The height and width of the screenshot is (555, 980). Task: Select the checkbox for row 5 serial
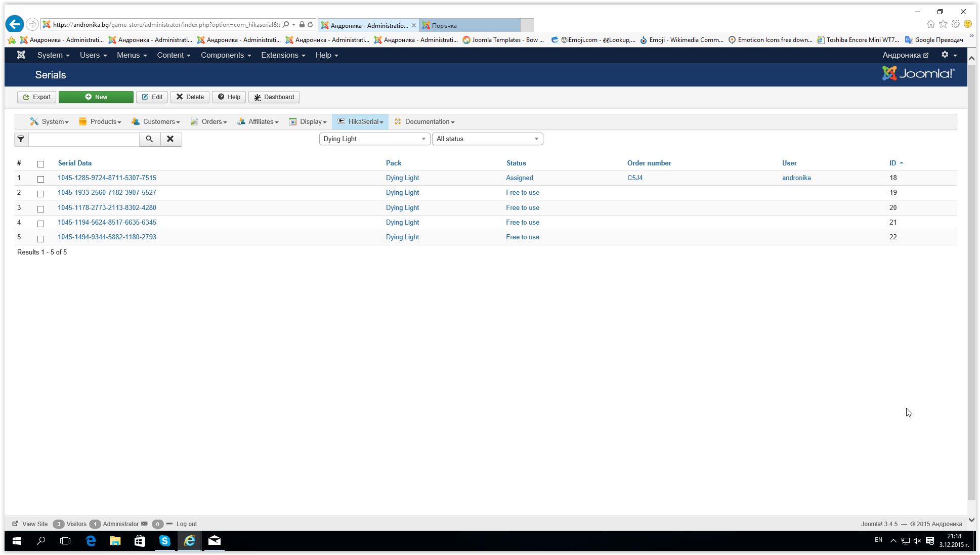tap(41, 238)
